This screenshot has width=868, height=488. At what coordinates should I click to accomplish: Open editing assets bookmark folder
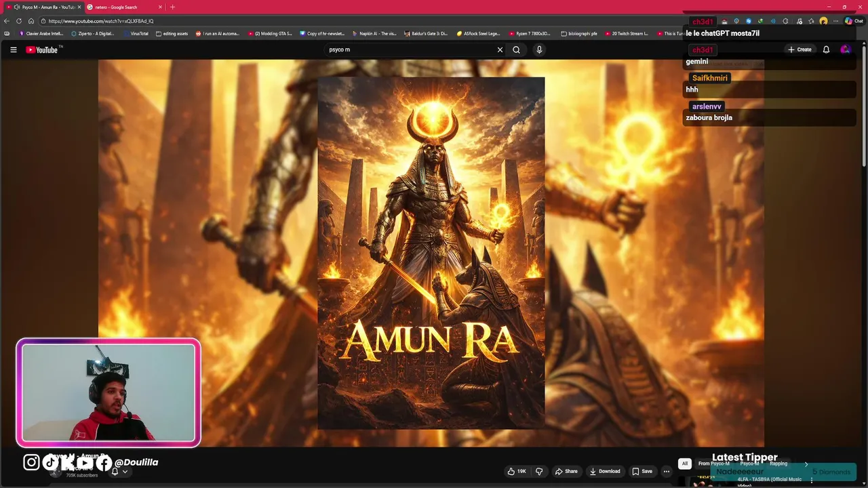click(x=172, y=33)
